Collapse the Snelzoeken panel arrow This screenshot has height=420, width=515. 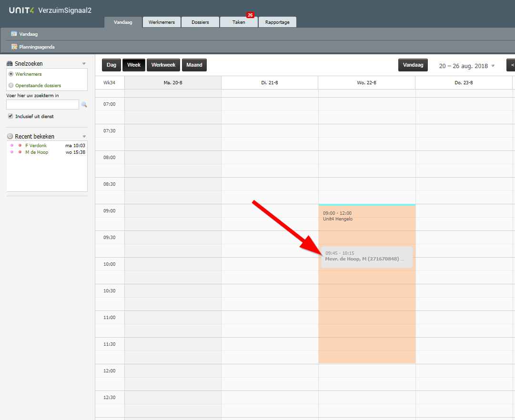(x=84, y=64)
